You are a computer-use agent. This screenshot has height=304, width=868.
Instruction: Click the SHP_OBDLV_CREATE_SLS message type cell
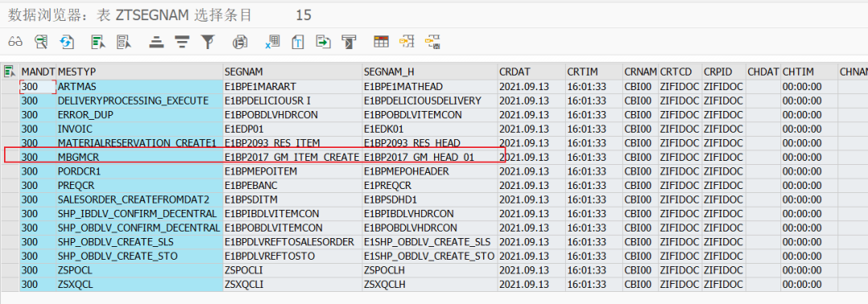click(140, 242)
